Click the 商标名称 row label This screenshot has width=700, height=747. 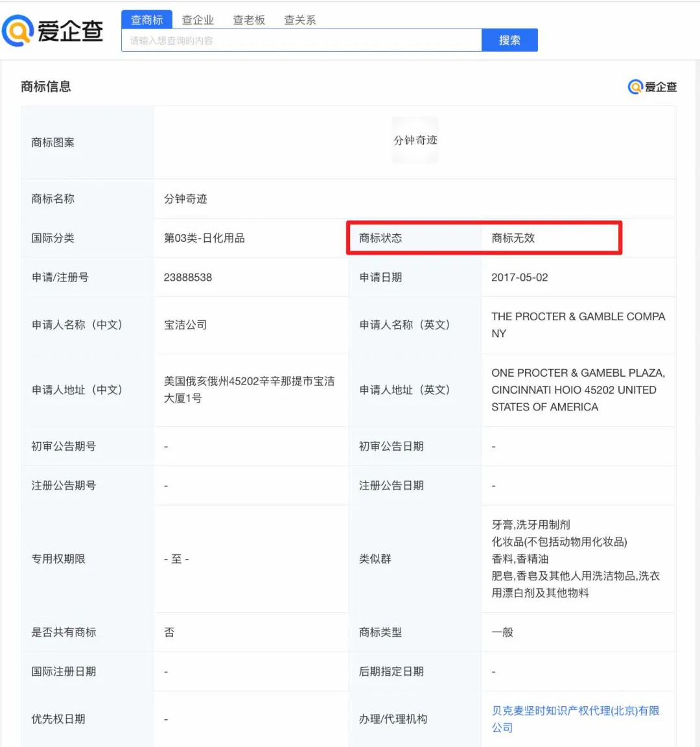pyautogui.click(x=52, y=198)
